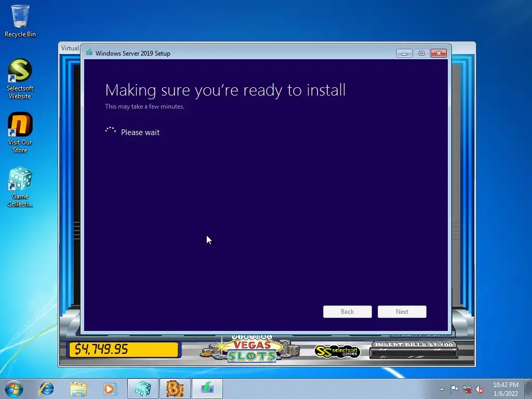
Task: Open the Selectsoft Website shortcut
Action: click(20, 79)
